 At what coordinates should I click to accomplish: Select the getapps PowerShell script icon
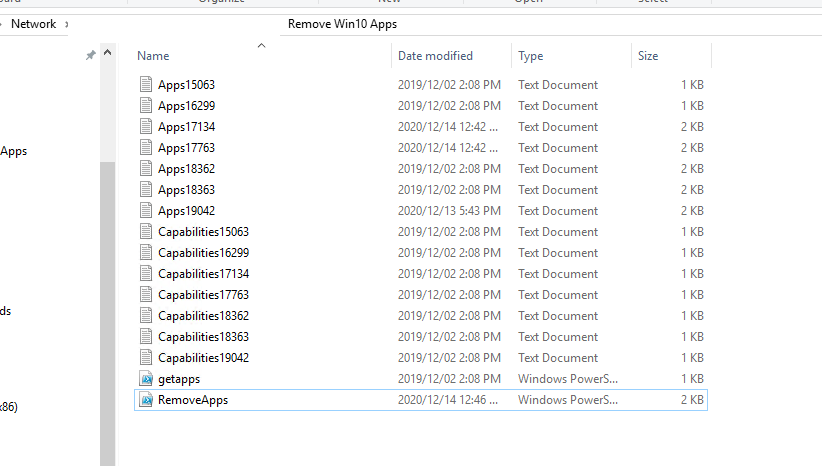point(146,379)
